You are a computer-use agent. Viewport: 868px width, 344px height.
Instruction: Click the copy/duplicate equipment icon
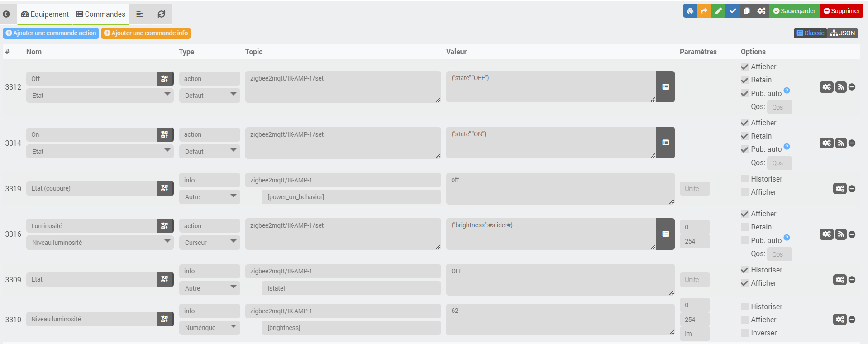click(x=747, y=11)
